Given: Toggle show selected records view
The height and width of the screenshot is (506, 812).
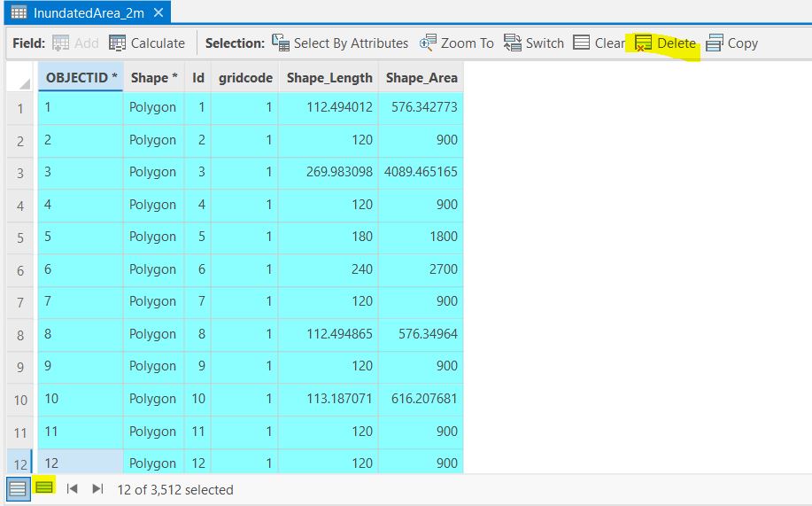Looking at the screenshot, I should point(44,487).
